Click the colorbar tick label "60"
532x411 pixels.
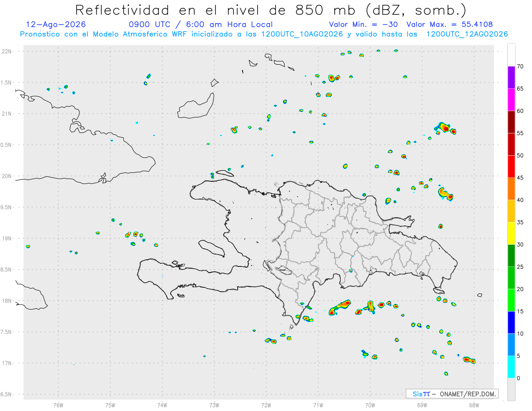click(520, 111)
